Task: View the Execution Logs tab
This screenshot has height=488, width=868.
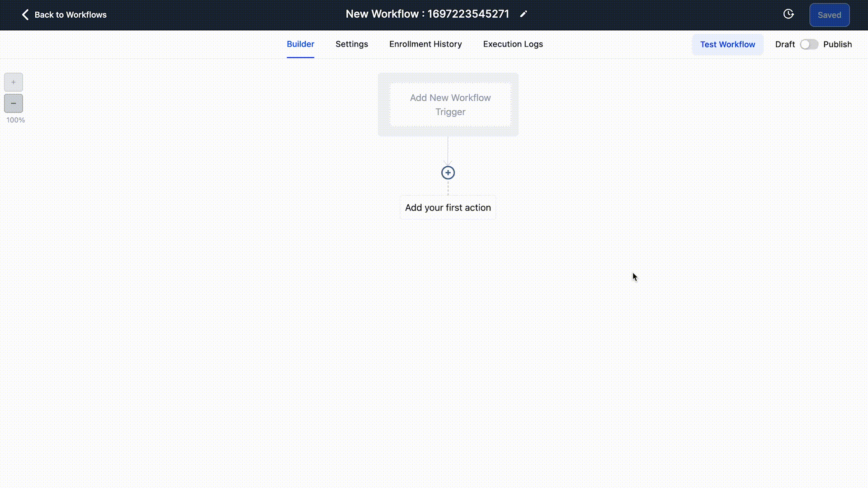Action: coord(513,44)
